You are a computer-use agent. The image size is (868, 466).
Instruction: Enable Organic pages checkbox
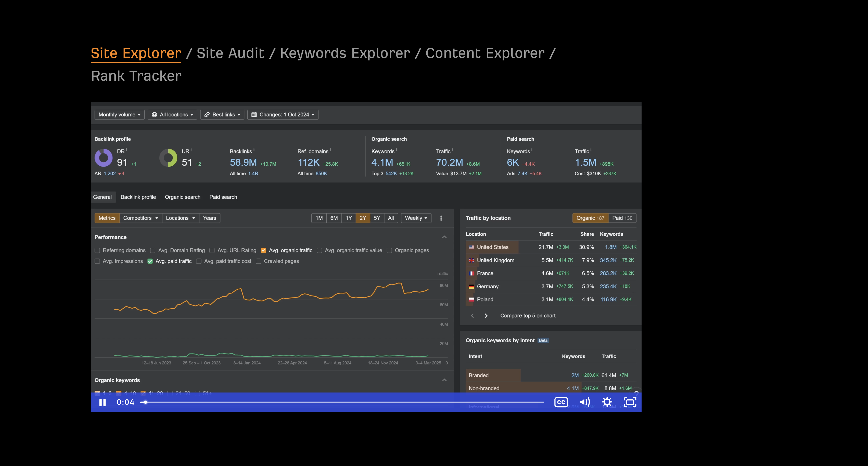point(389,251)
